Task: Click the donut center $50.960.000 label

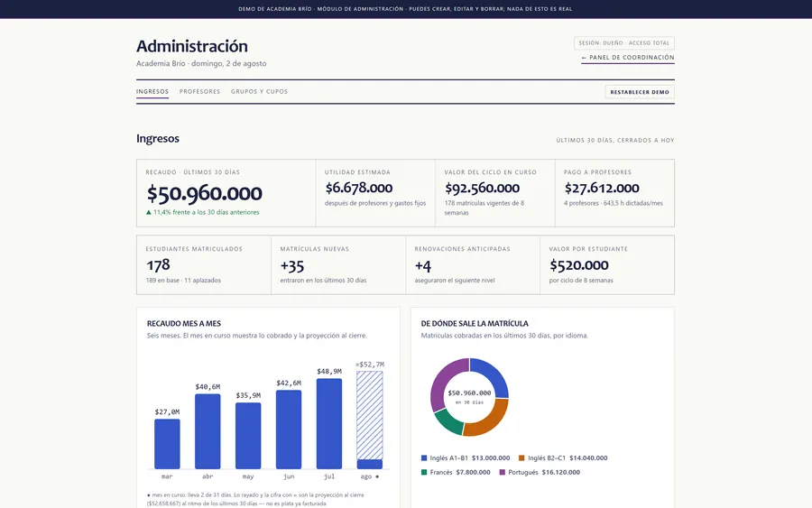Action: coord(470,393)
